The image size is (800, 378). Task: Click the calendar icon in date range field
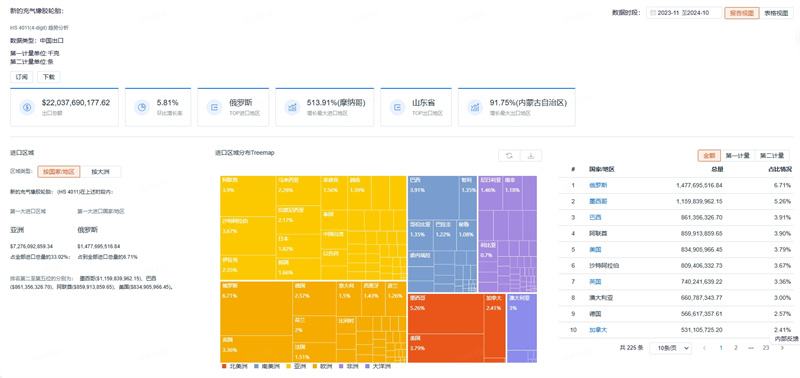(x=653, y=13)
